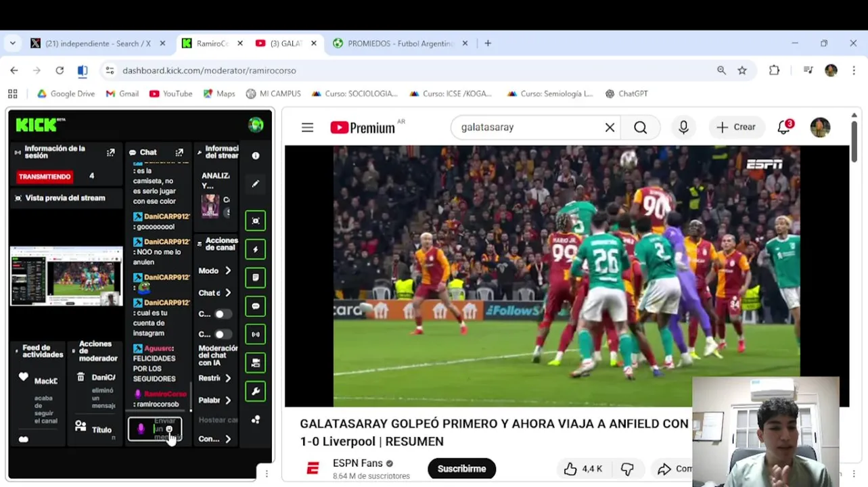Clear the YouTube search box text
This screenshot has width=868, height=487.
click(x=610, y=127)
